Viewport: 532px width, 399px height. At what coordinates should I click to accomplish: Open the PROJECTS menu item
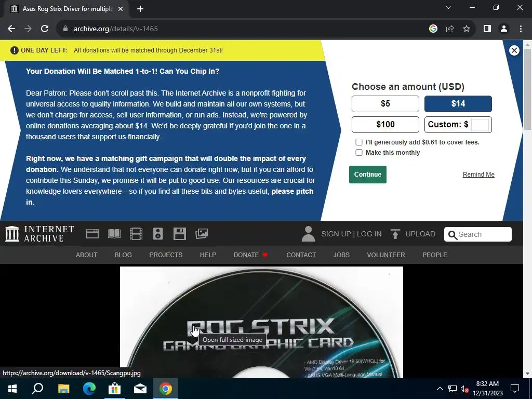[166, 255]
